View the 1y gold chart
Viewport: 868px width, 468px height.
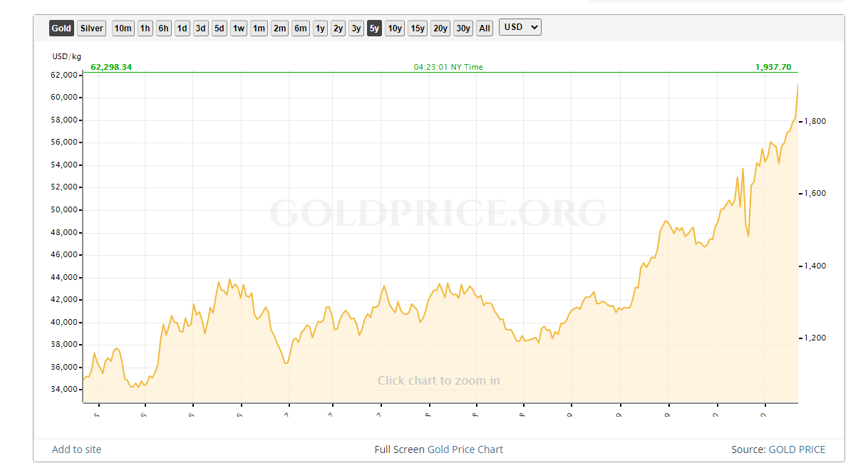(x=321, y=28)
